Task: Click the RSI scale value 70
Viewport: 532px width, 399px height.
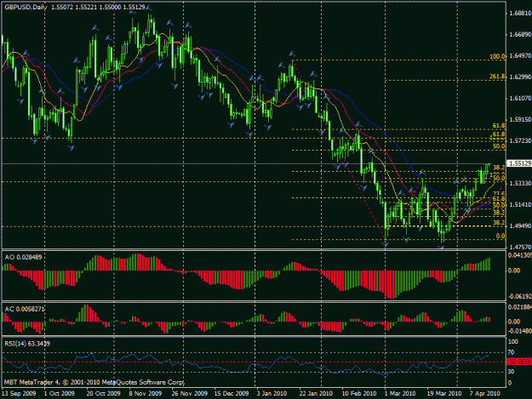Action: coord(512,352)
